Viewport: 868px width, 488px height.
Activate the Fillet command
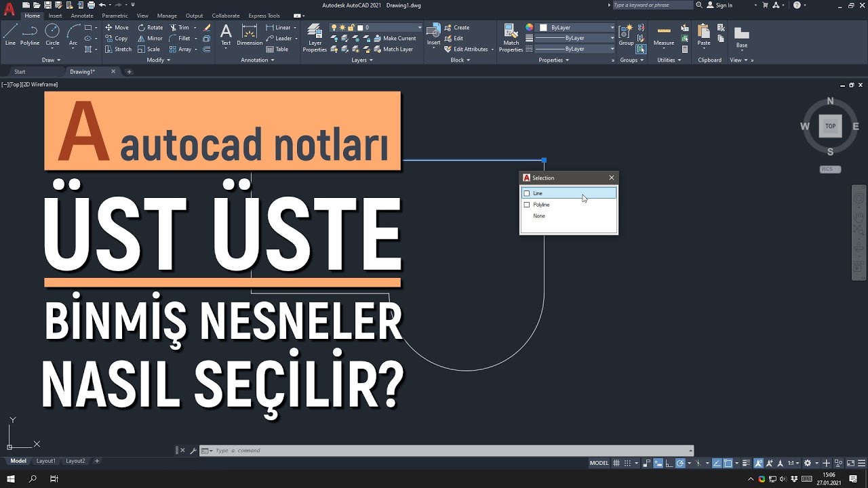pos(180,39)
